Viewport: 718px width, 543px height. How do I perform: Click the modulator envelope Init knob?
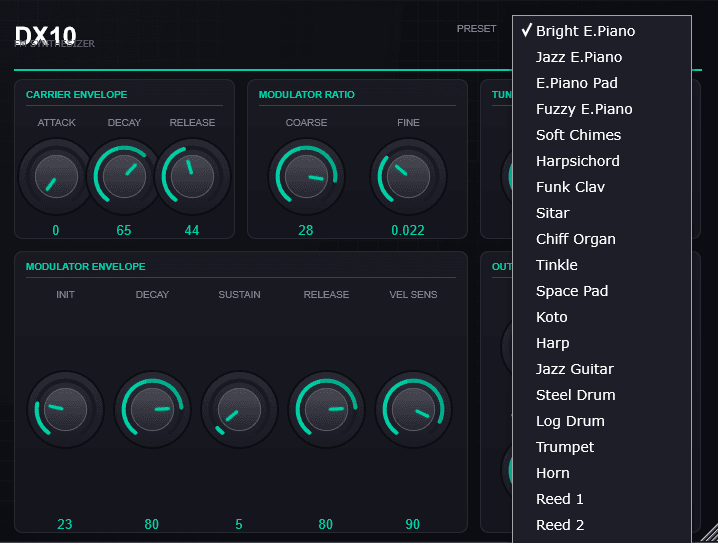point(65,409)
